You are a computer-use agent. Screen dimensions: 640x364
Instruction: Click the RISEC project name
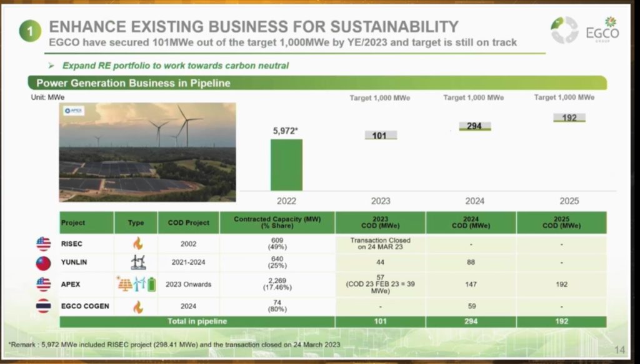click(71, 243)
